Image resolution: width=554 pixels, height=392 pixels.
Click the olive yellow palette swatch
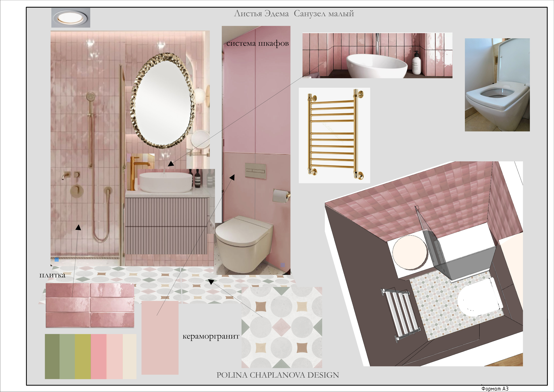click(83, 356)
